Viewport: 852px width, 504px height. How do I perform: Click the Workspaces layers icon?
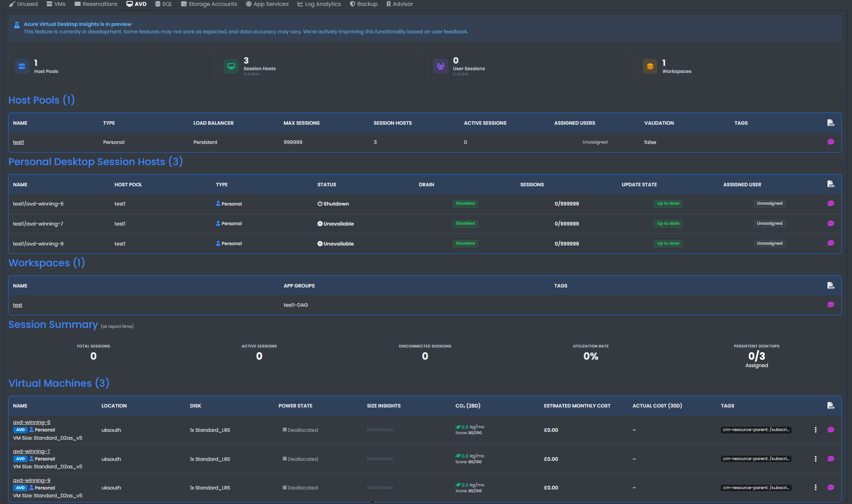coord(650,66)
